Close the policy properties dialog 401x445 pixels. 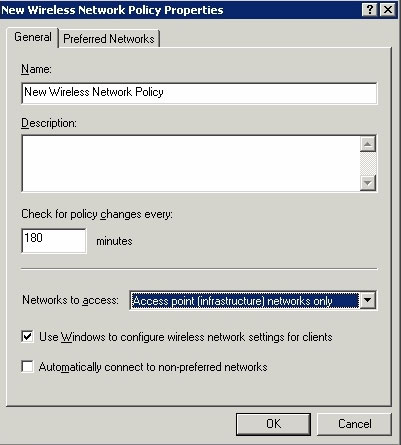tap(388, 10)
